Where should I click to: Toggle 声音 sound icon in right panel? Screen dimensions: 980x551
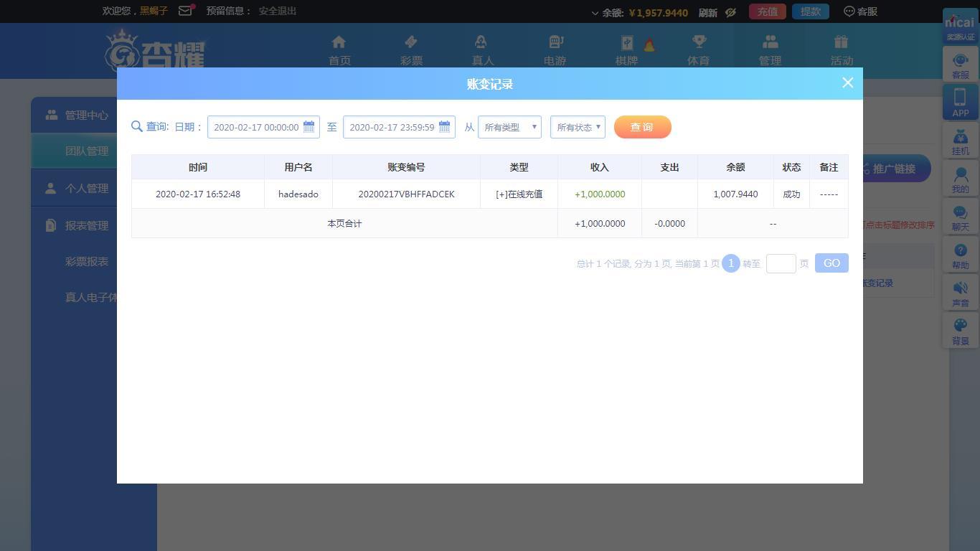tap(960, 293)
